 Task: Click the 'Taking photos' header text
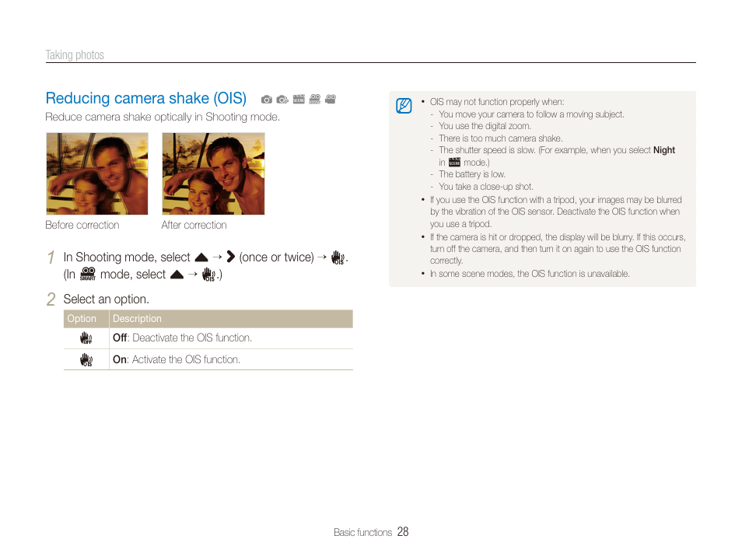[x=75, y=55]
